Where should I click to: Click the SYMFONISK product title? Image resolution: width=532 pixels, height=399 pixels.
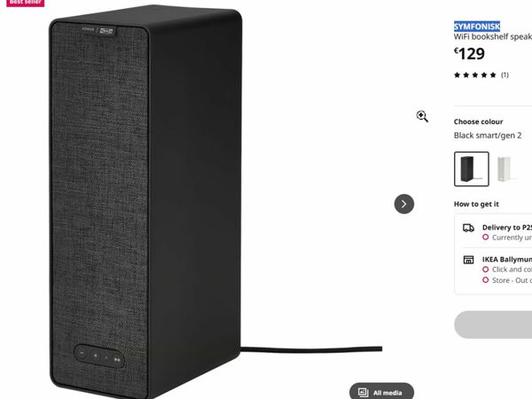(477, 26)
